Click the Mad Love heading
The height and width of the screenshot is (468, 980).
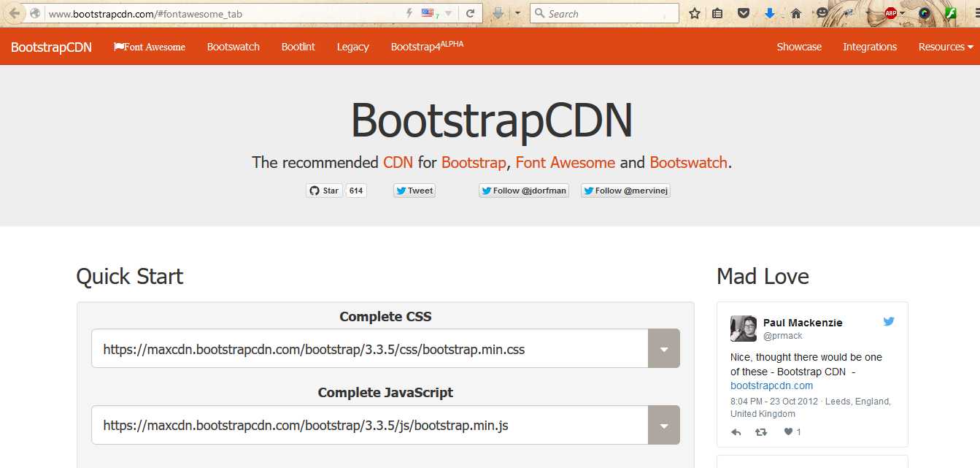click(x=763, y=277)
